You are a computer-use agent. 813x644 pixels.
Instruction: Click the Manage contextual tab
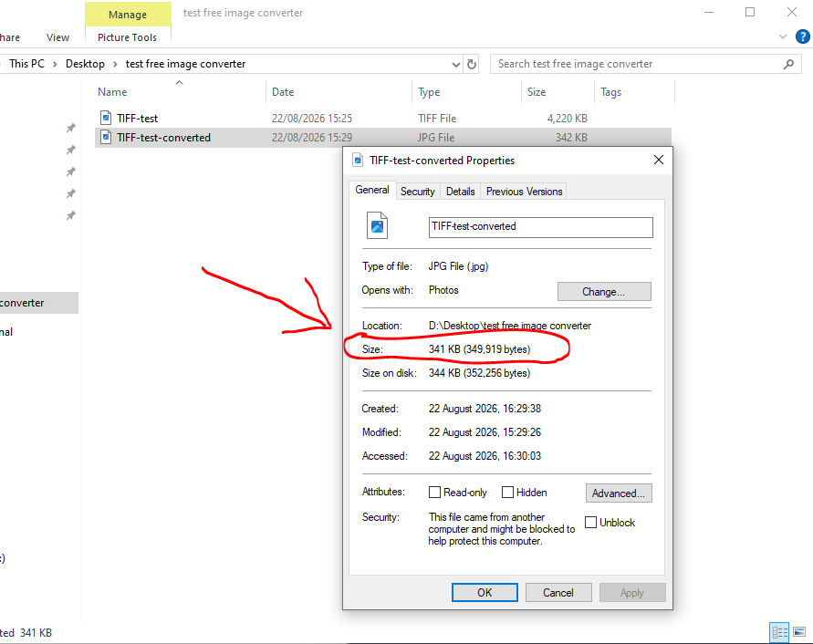click(x=128, y=15)
